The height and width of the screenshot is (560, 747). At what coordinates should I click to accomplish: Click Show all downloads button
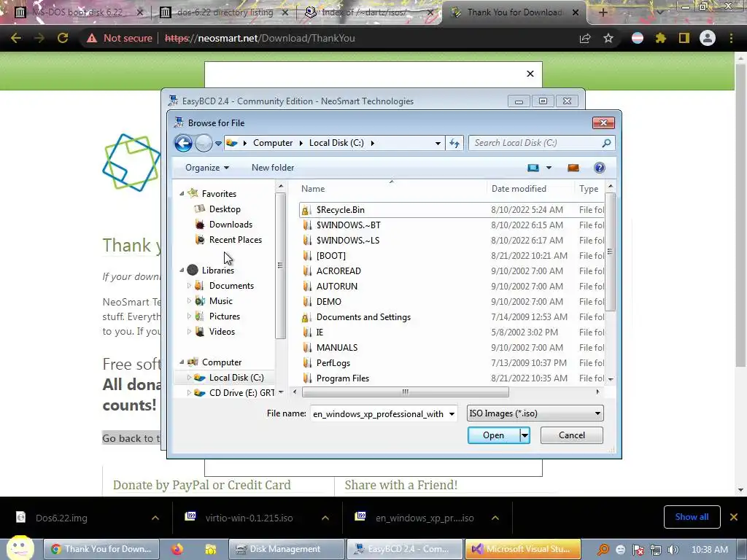point(692,517)
